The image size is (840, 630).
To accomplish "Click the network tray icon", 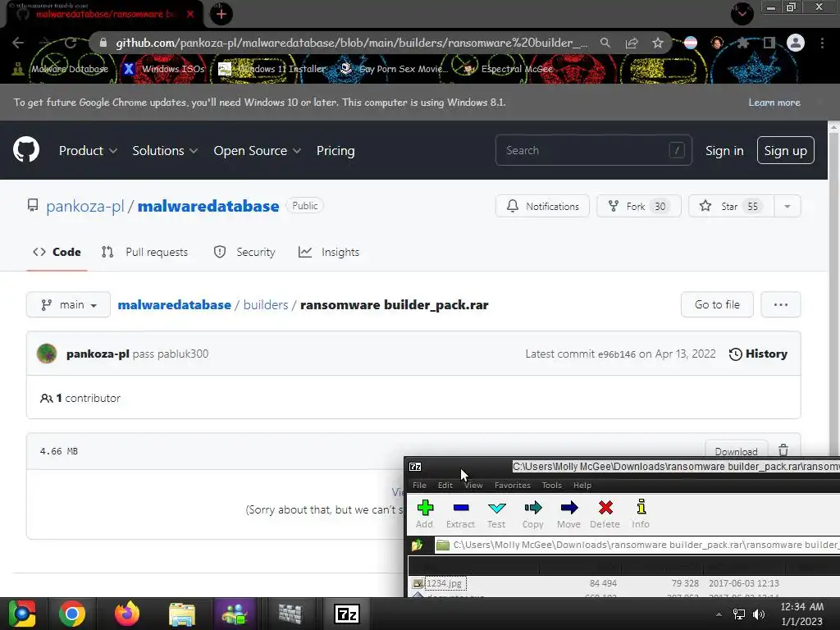I will [739, 614].
